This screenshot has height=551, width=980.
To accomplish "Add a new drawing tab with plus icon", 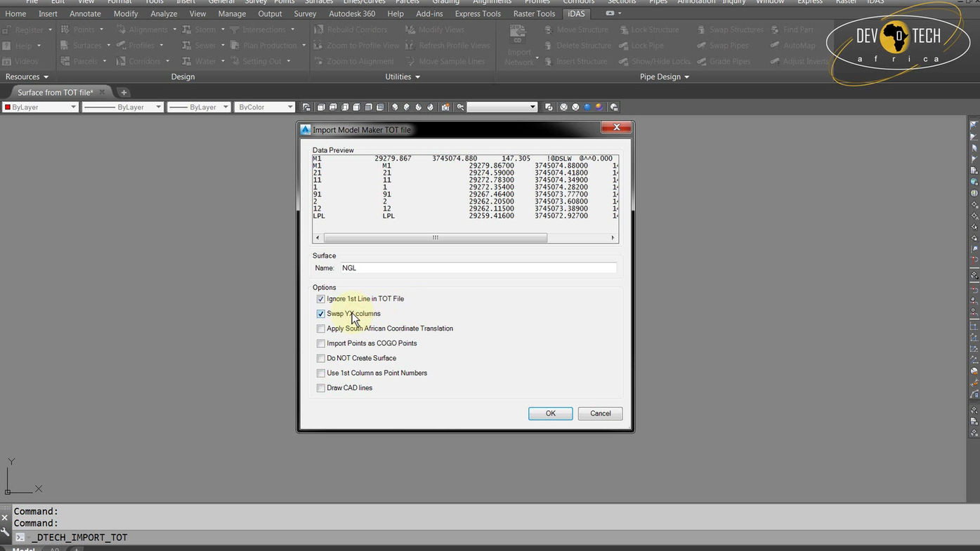I will pyautogui.click(x=124, y=93).
